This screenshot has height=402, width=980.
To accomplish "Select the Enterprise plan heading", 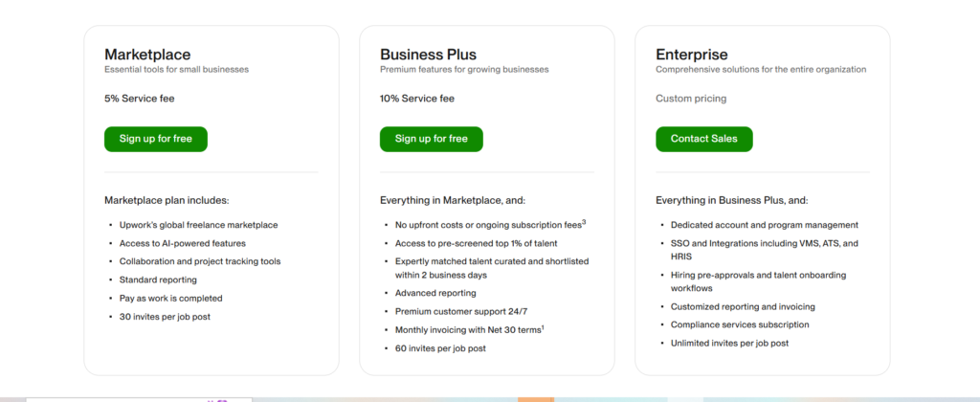I will (x=692, y=55).
